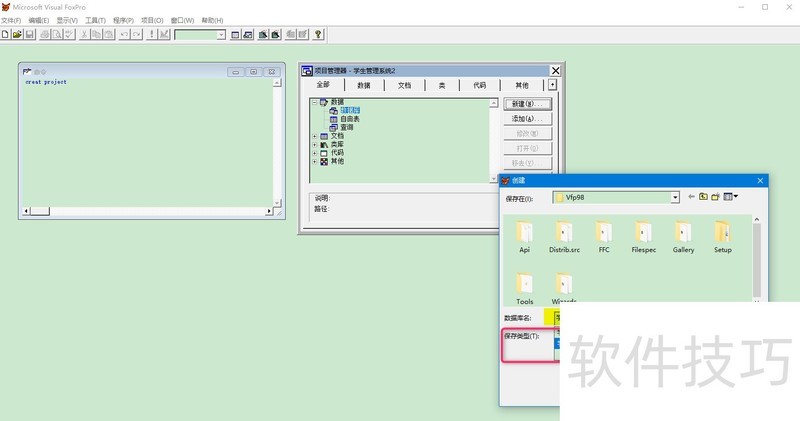This screenshot has height=421, width=800.
Task: Click the Open file toolbar icon
Action: coord(17,34)
